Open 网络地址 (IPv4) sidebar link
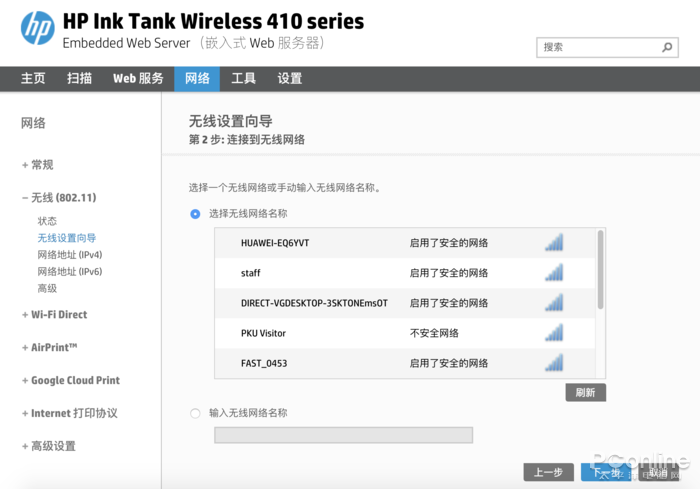 click(70, 255)
